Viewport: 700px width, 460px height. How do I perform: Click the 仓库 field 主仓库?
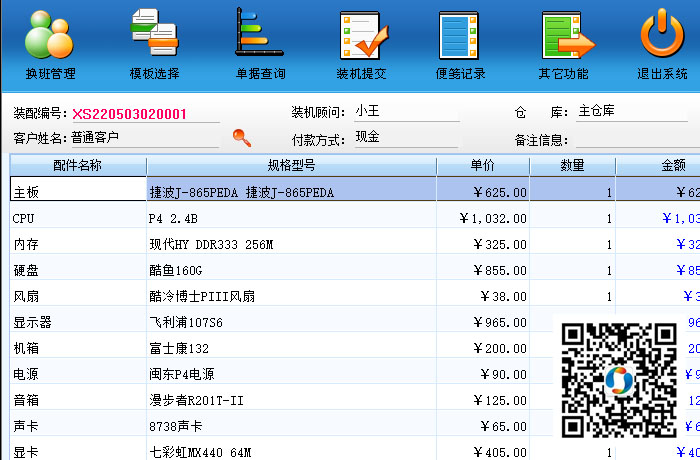[632, 112]
